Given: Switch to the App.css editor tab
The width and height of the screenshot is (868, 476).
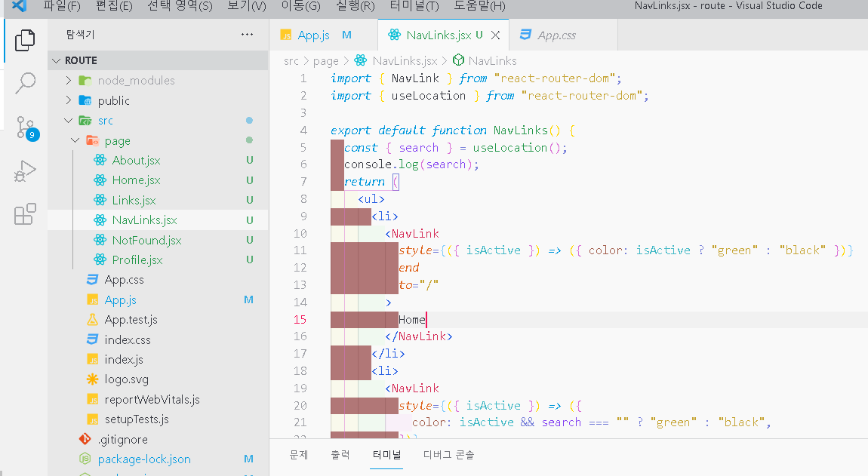Looking at the screenshot, I should (x=556, y=35).
